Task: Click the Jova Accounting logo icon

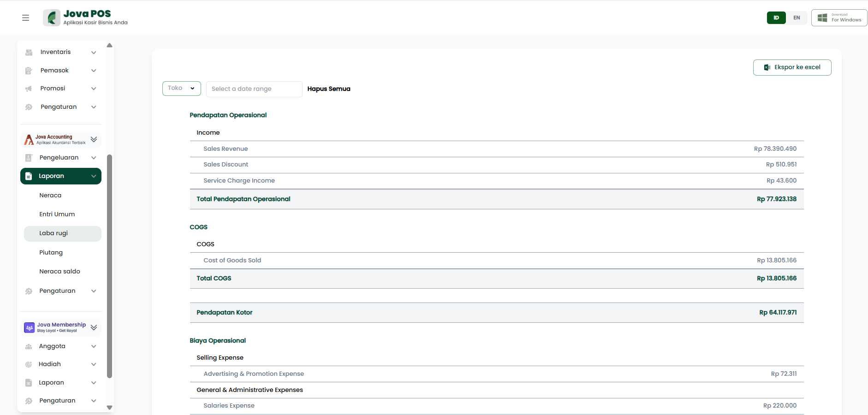Action: pos(29,139)
